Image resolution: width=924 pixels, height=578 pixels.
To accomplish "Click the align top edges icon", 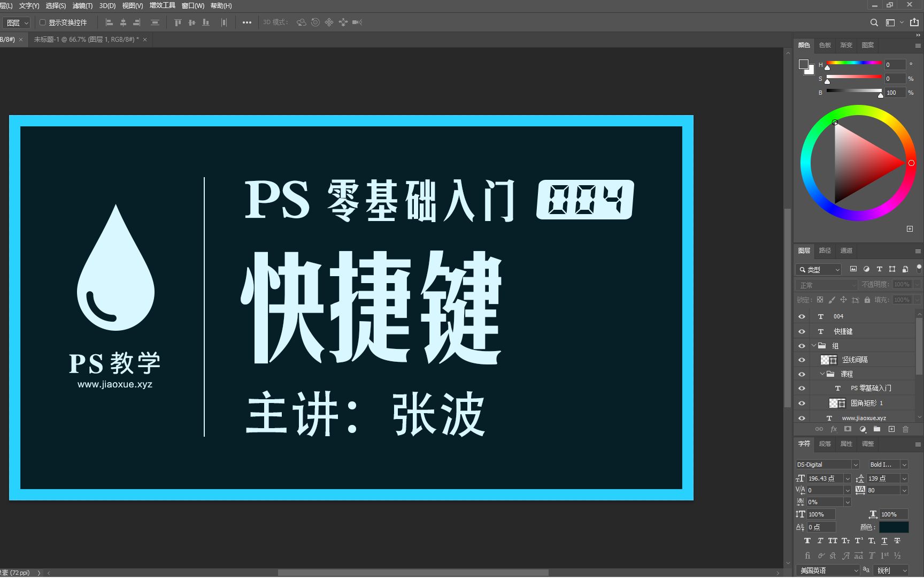I will click(178, 22).
